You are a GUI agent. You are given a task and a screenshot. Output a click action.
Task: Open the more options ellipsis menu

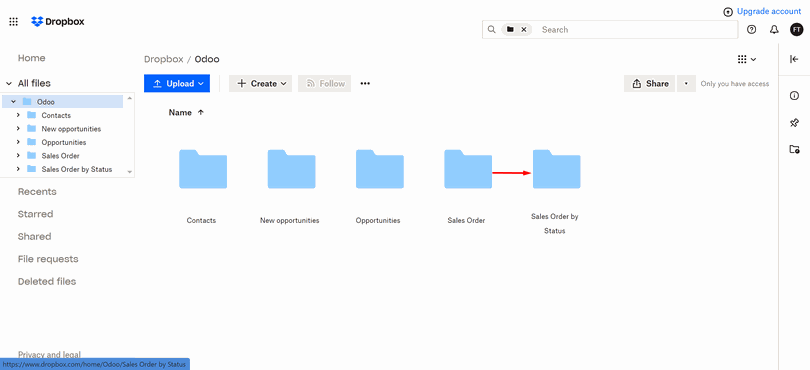tap(365, 83)
